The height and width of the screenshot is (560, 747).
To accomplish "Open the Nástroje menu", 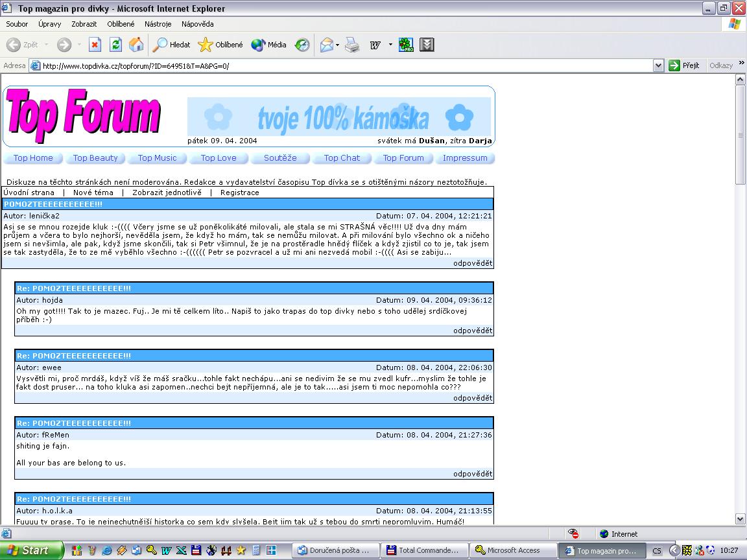I will pyautogui.click(x=158, y=24).
